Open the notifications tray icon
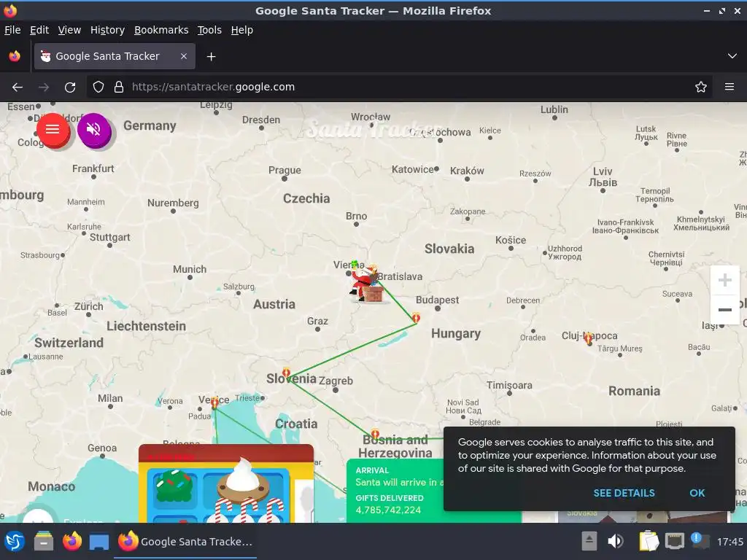This screenshot has width=747, height=560. 699,540
